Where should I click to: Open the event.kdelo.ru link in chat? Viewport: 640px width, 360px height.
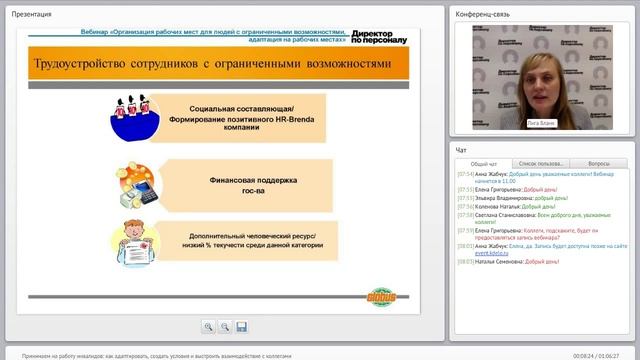(x=491, y=253)
